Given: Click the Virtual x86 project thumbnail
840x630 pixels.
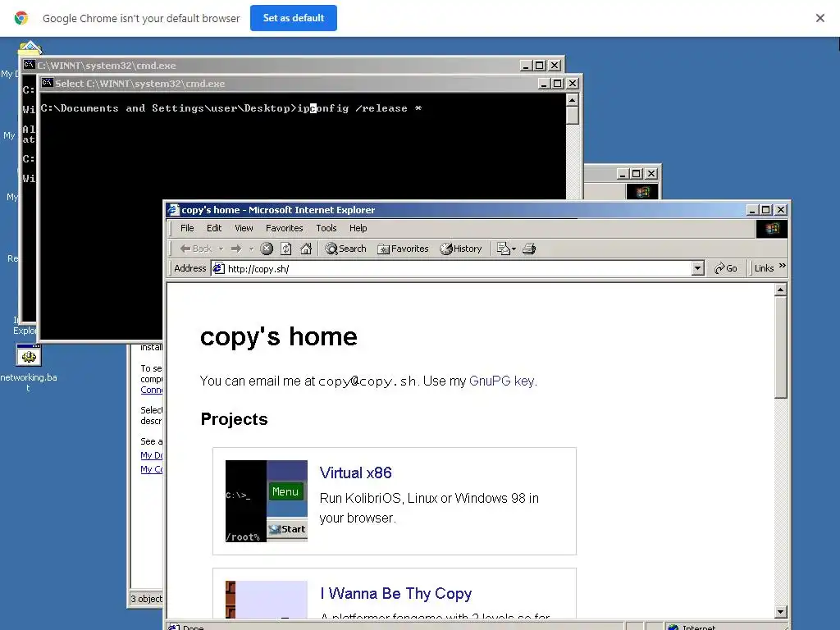Looking at the screenshot, I should 267,501.
